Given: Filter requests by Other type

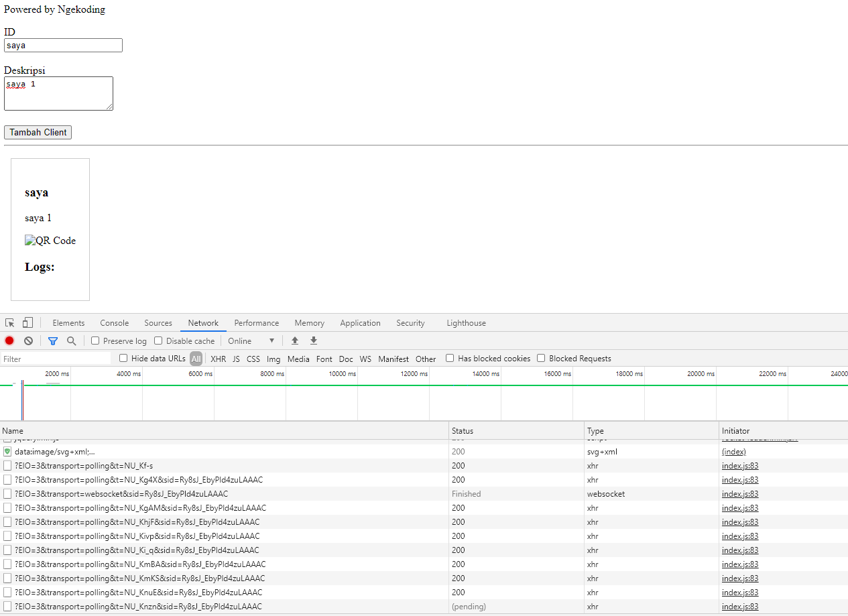Looking at the screenshot, I should [x=426, y=359].
